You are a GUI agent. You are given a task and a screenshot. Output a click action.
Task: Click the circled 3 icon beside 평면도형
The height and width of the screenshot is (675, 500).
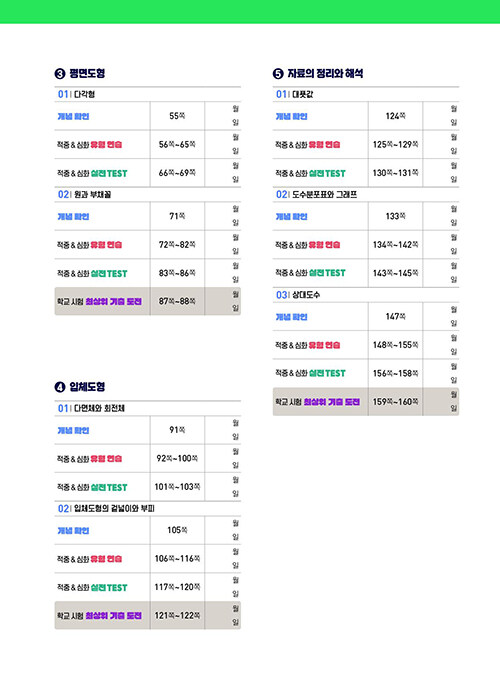60,74
